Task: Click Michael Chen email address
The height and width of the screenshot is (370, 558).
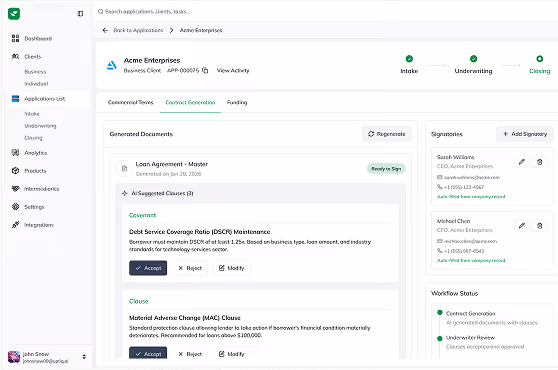Action: (x=470, y=241)
